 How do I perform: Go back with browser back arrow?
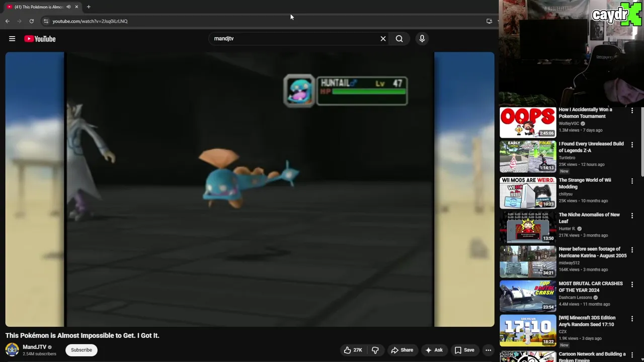pyautogui.click(x=7, y=21)
